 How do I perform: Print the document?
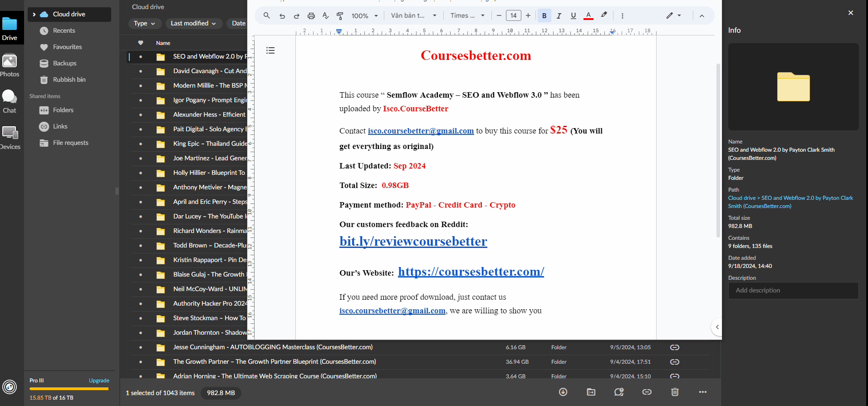click(311, 16)
